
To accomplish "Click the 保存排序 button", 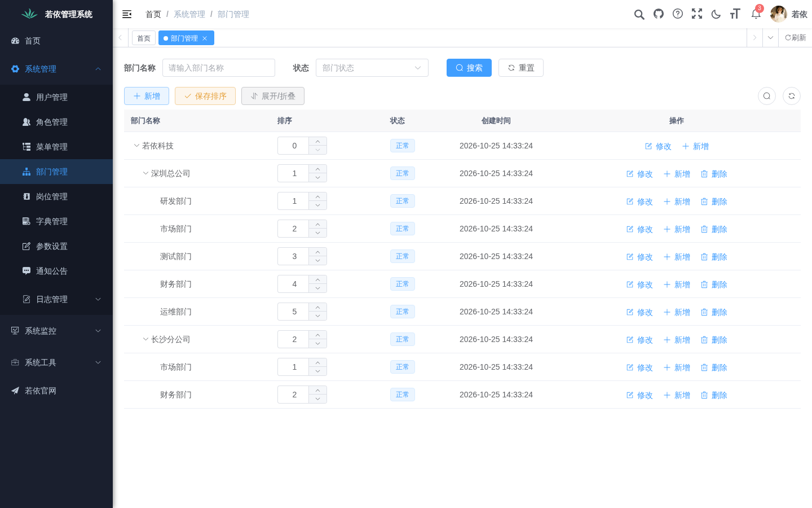I will point(205,96).
